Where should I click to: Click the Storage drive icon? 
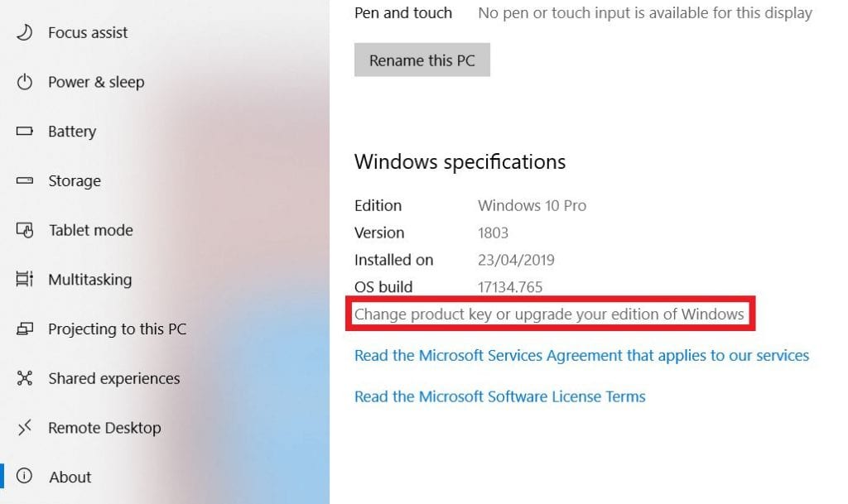tap(25, 180)
